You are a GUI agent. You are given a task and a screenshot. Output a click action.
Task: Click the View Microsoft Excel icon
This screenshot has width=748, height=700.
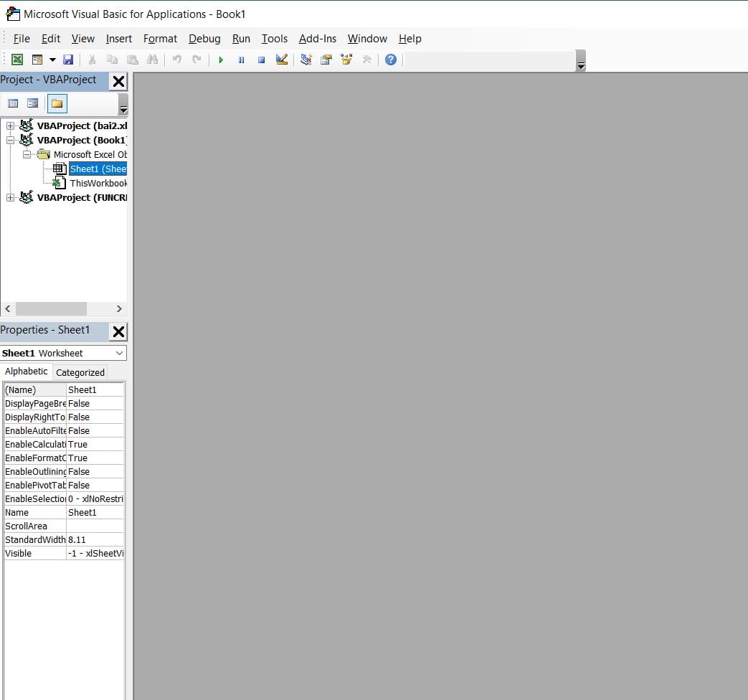click(x=16, y=60)
